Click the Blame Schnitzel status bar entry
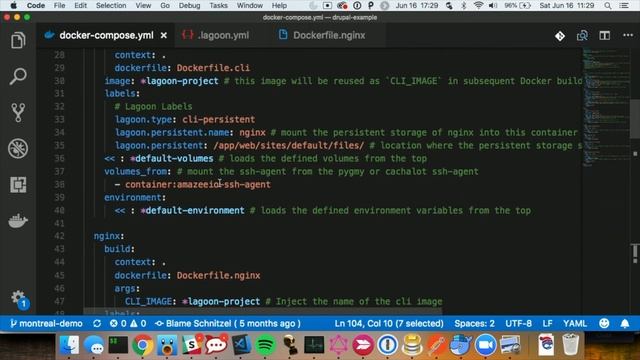Screen dimensions: 640x360 [x=228, y=324]
